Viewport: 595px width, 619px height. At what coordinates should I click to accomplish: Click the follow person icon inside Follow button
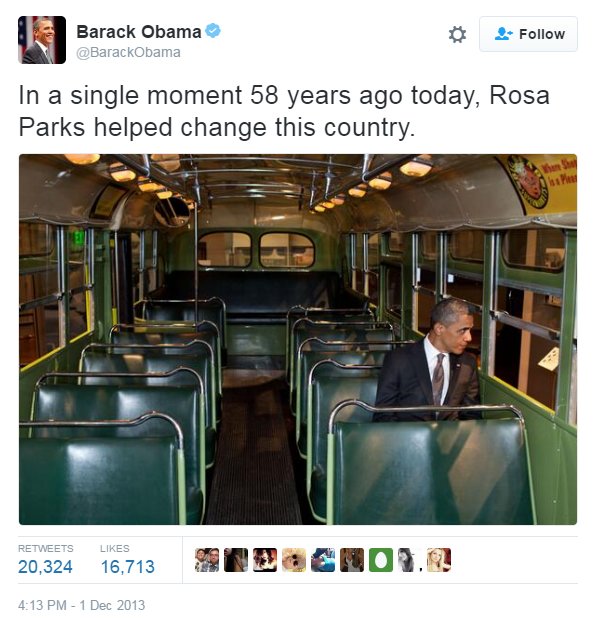(x=503, y=34)
